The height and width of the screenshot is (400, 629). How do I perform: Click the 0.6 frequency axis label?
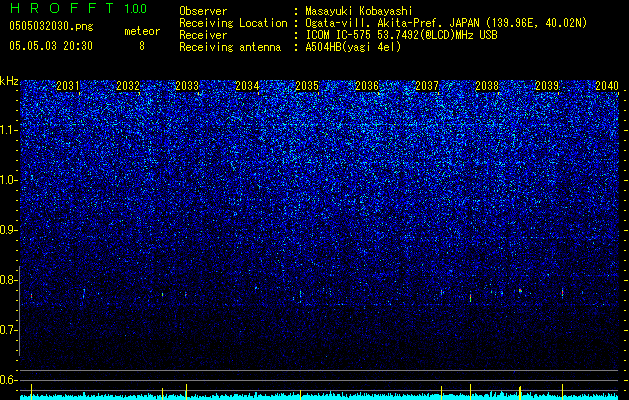[x=9, y=380]
